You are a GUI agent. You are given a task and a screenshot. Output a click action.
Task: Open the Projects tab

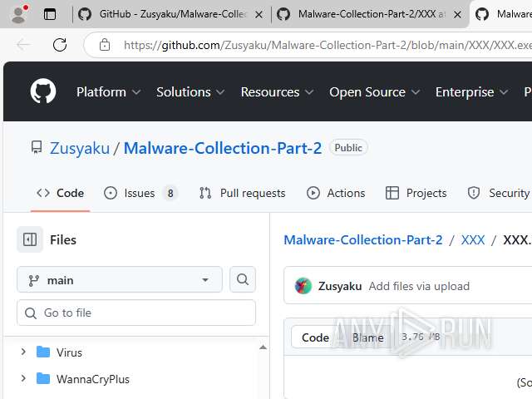416,193
